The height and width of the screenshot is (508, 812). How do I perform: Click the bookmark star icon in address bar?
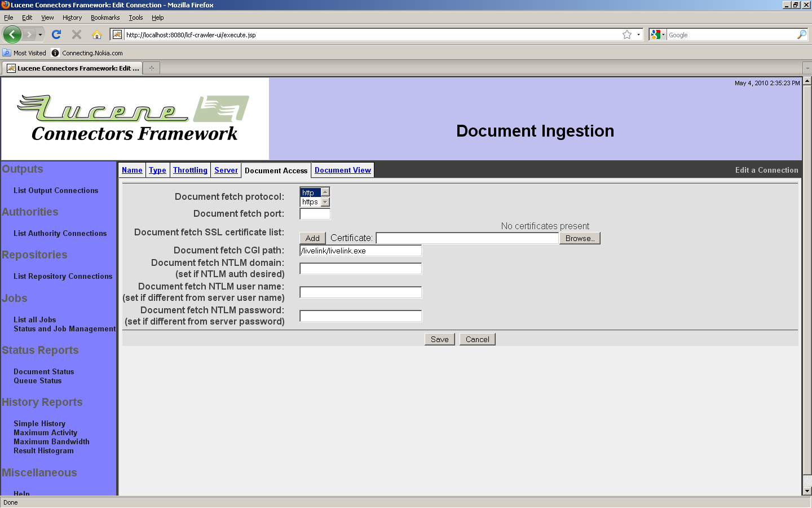pyautogui.click(x=626, y=34)
